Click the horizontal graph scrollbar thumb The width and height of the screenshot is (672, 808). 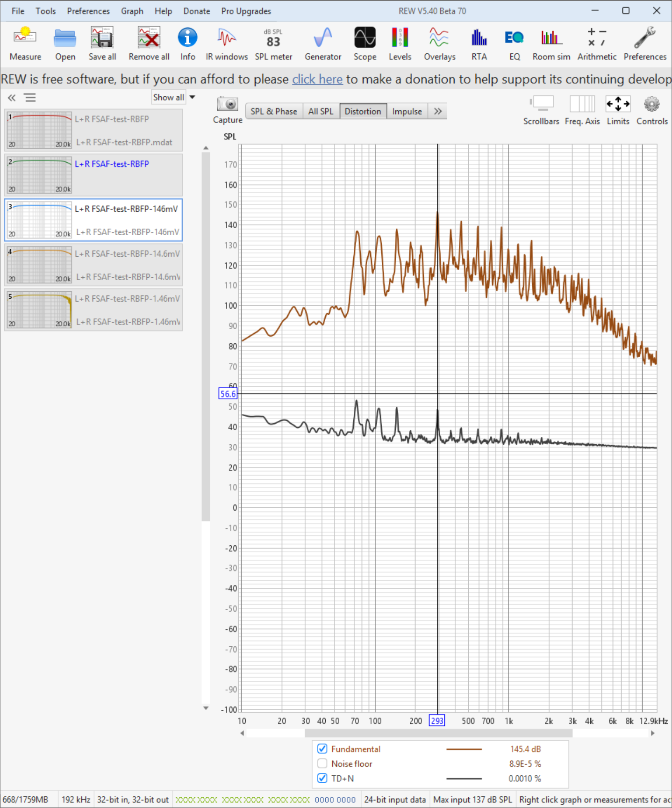tap(438, 733)
